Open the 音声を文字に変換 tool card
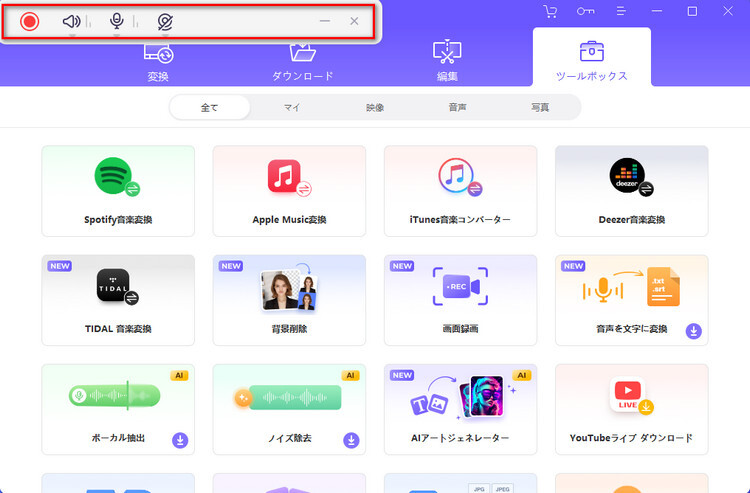The image size is (750, 493). point(632,300)
